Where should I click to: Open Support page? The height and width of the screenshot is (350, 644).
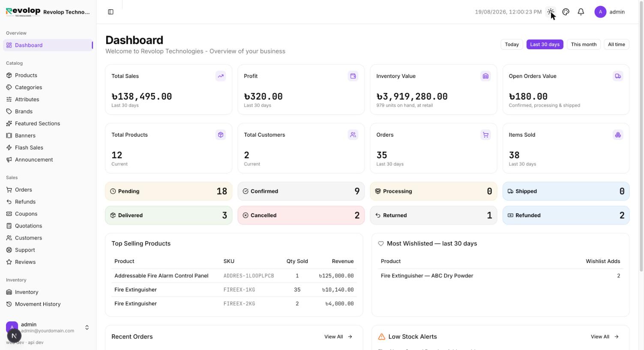tap(48, 250)
